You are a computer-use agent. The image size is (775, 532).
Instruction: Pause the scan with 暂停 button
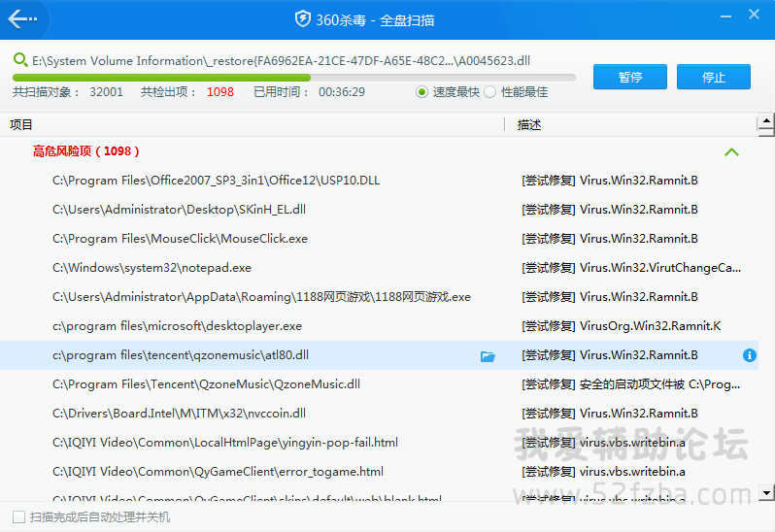[x=629, y=77]
